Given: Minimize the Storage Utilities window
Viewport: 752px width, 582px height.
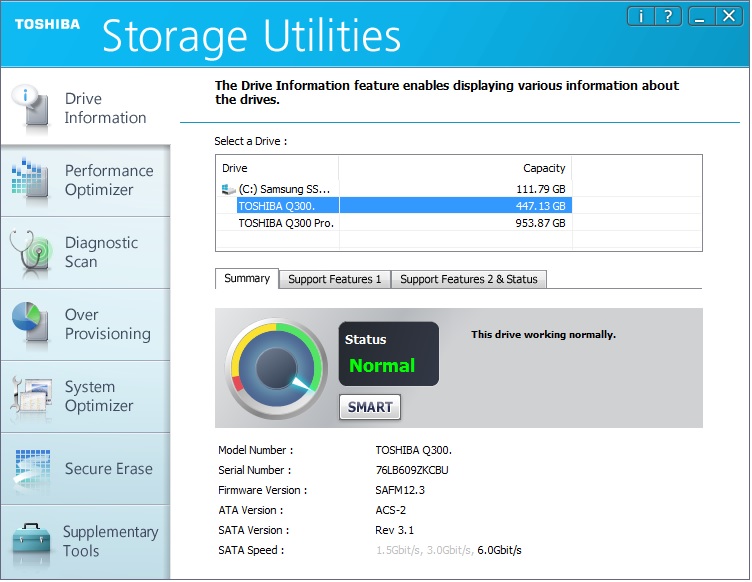Looking at the screenshot, I should 701,17.
